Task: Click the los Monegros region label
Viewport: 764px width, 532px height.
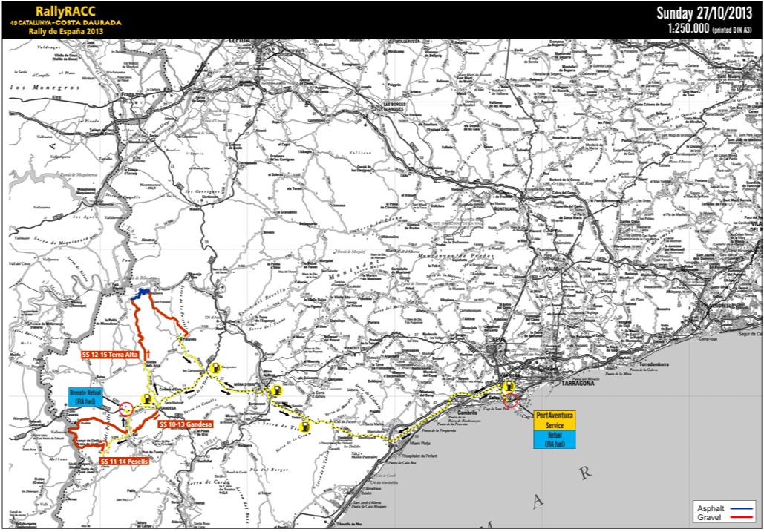Action: click(45, 88)
